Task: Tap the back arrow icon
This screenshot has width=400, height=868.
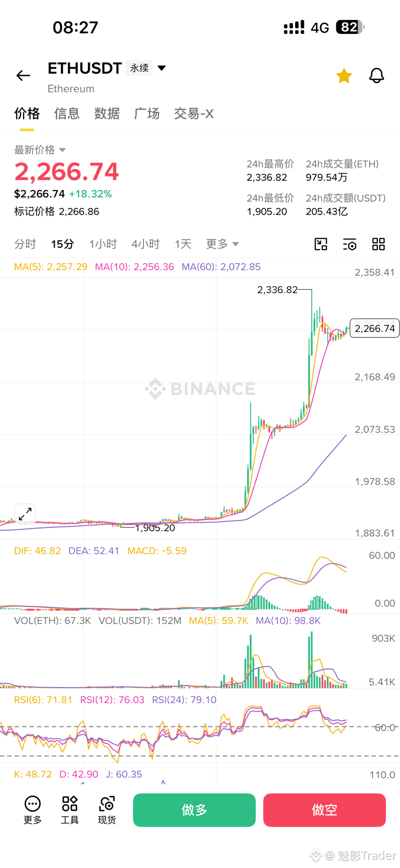Action: tap(23, 75)
